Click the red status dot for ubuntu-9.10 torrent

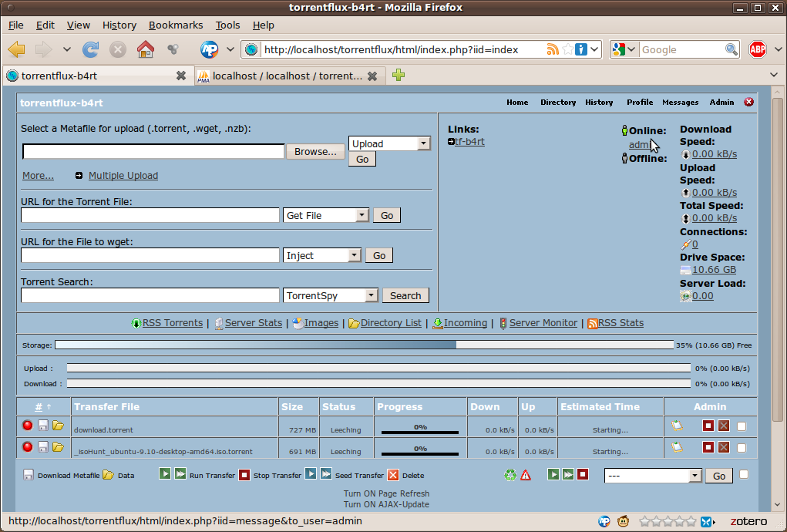tap(28, 446)
